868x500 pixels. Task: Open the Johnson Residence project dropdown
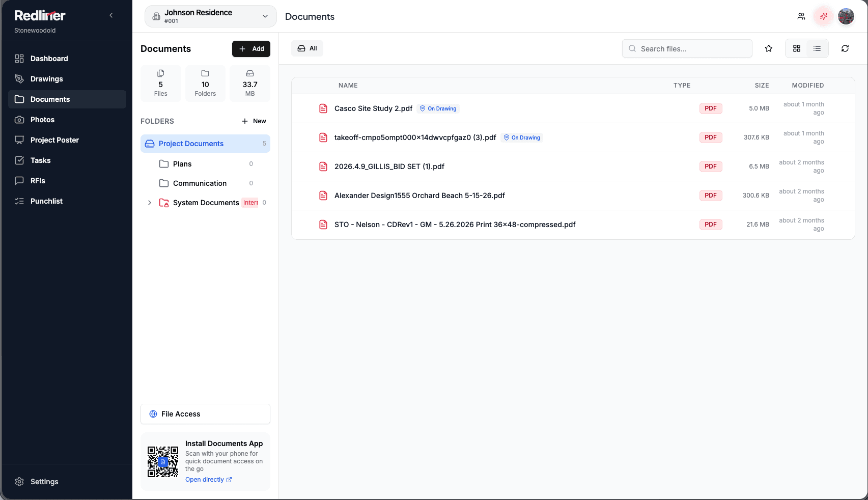pyautogui.click(x=211, y=16)
